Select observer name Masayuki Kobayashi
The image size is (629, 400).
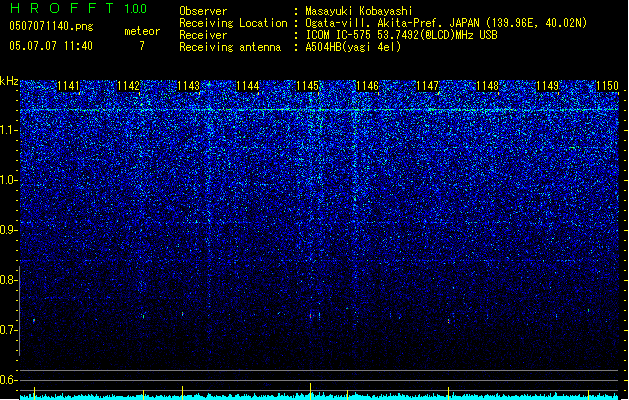click(x=359, y=11)
